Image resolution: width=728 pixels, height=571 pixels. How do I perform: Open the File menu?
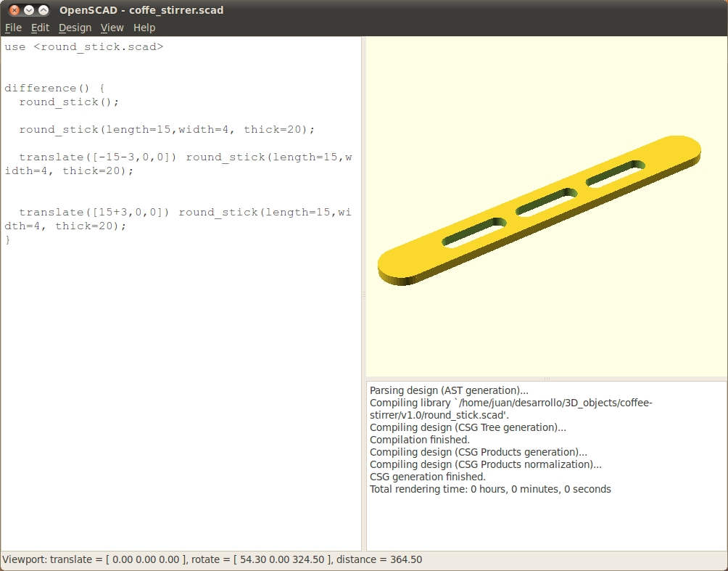[13, 28]
